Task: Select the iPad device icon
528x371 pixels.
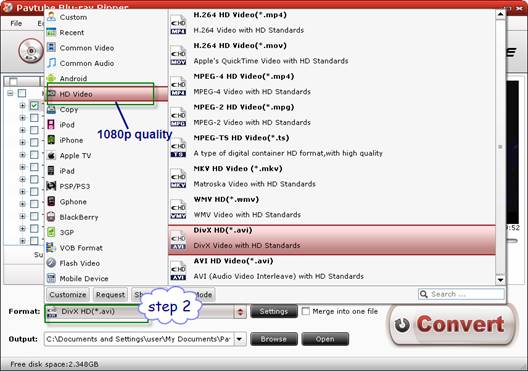Action: [51, 171]
